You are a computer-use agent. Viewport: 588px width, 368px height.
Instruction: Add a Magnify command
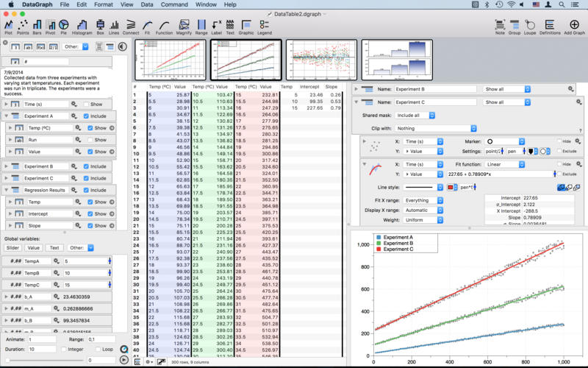point(184,27)
